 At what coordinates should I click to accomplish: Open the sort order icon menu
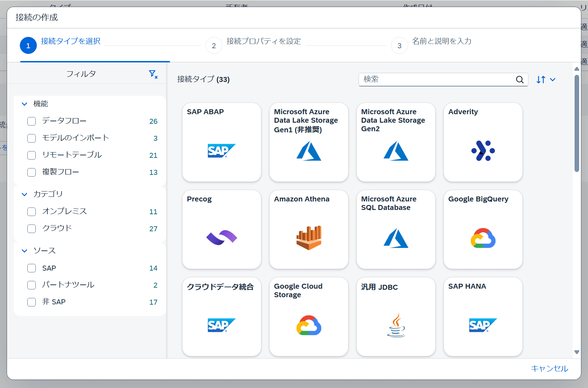[x=546, y=80]
